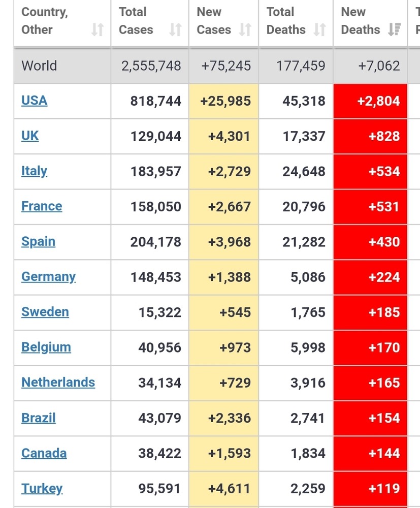Click Total Cases sort arrows icon
The height and width of the screenshot is (508, 420).
[x=175, y=30]
